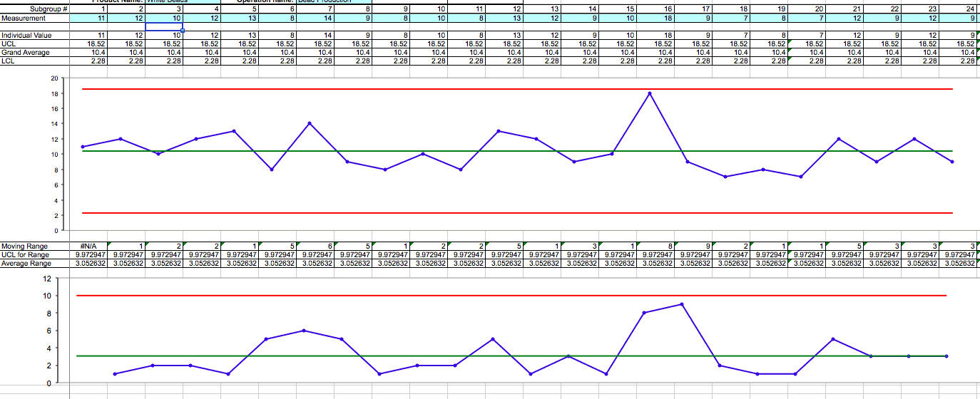Click the first data point on moving range chart
The height and width of the screenshot is (399, 980).
click(x=115, y=374)
